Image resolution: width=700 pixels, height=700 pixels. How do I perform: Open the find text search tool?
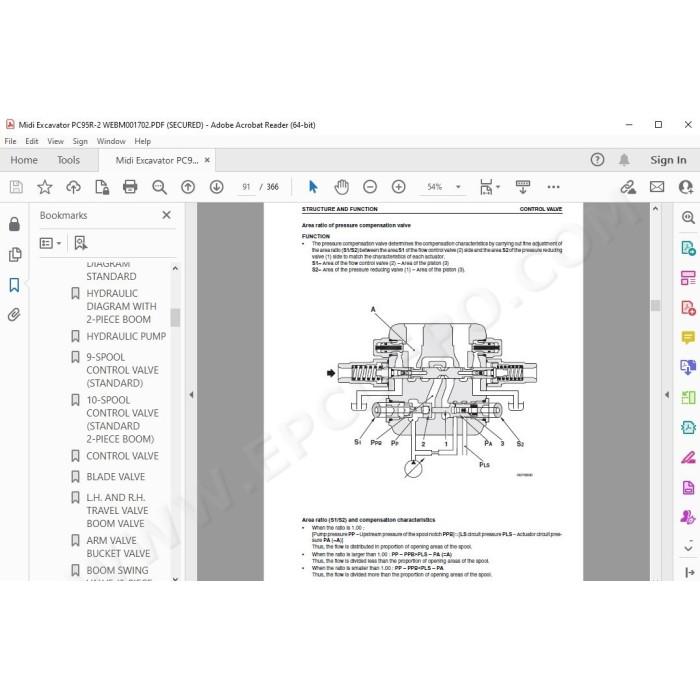(159, 187)
